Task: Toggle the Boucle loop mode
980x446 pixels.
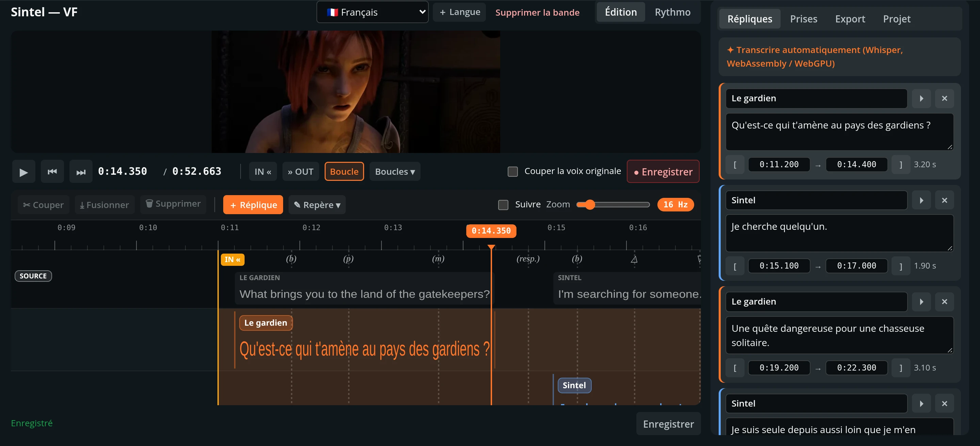Action: pos(344,172)
